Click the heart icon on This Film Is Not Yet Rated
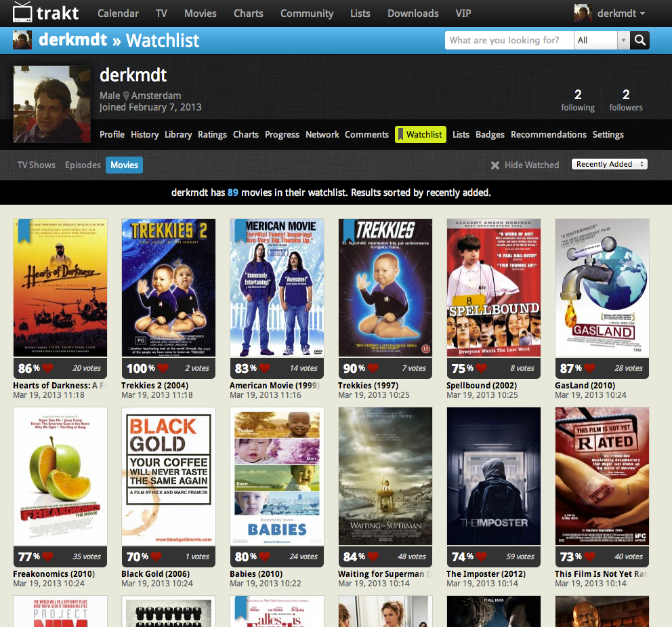Viewport: 672px width, 627px height. (x=590, y=557)
